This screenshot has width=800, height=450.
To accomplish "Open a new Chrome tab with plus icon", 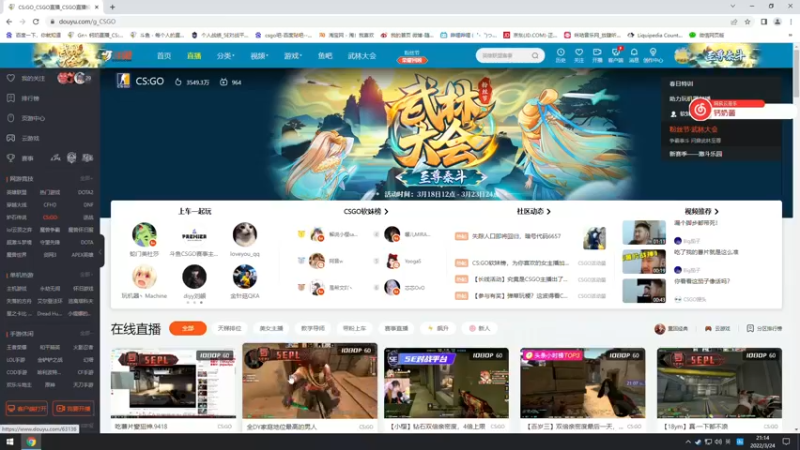I will pos(112,7).
